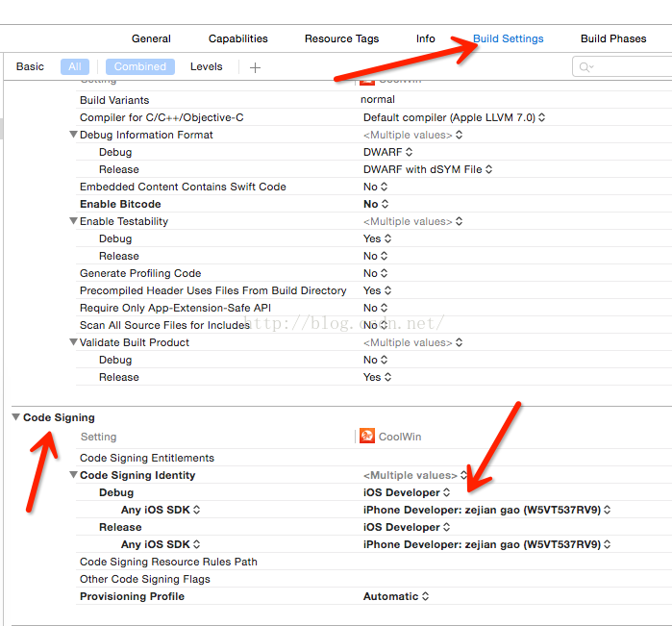
Task: Collapse the Code Signing section
Action: point(15,416)
